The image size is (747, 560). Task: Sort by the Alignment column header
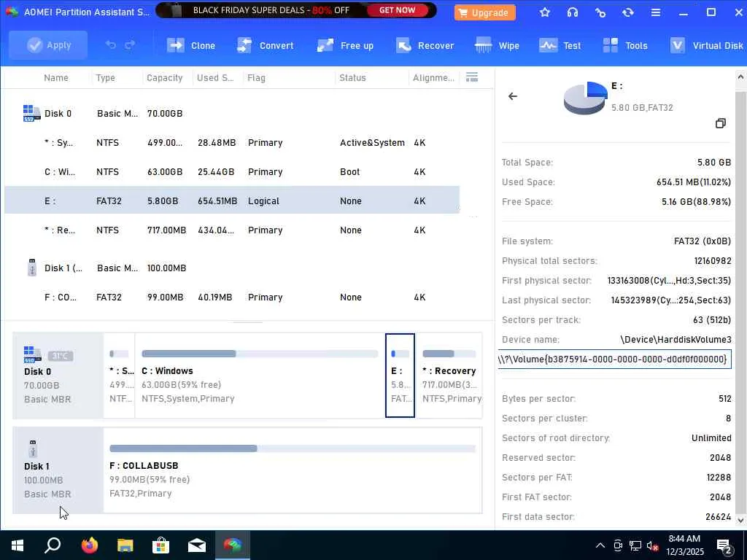[x=433, y=77]
